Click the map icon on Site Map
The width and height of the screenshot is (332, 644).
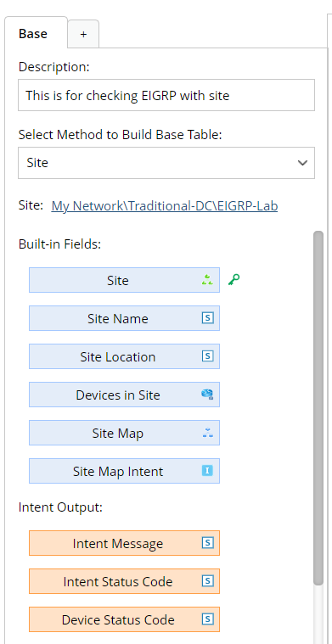207,433
